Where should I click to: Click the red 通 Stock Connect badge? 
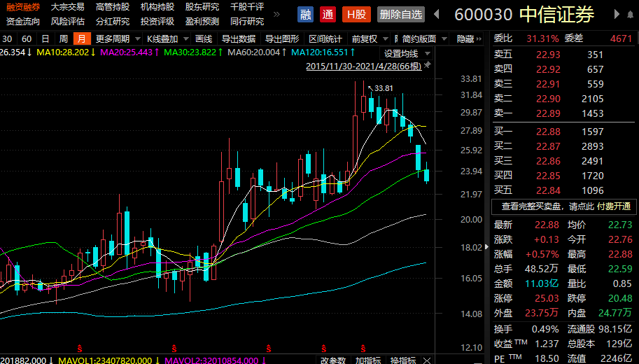tap(328, 14)
